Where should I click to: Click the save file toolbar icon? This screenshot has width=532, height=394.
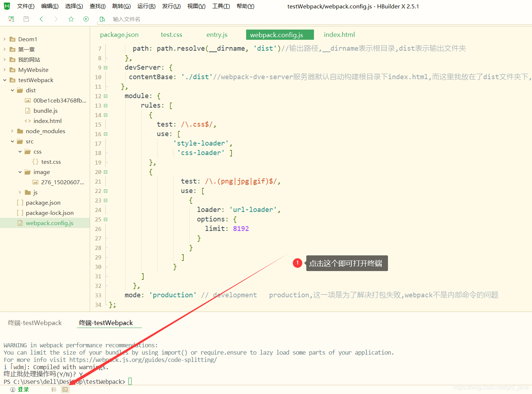[x=26, y=19]
